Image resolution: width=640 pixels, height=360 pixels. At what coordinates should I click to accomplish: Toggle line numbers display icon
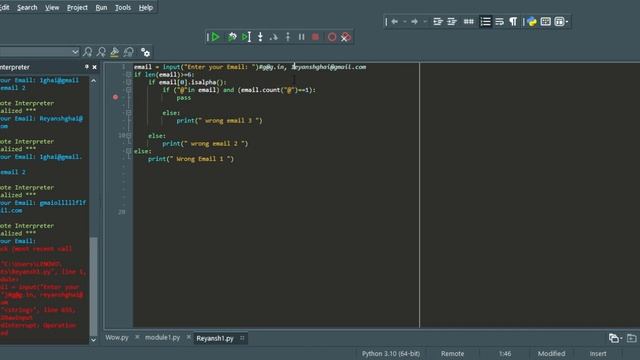[x=485, y=22]
